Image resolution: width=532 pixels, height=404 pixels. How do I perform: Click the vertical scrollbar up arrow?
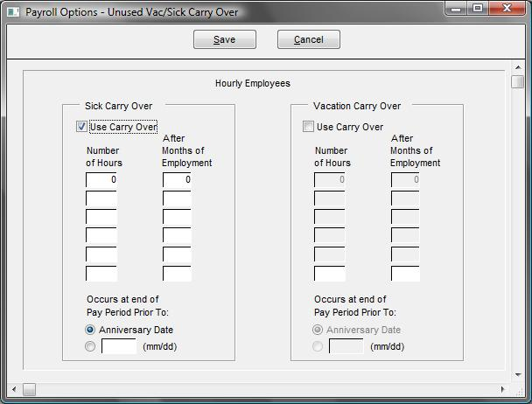click(518, 67)
